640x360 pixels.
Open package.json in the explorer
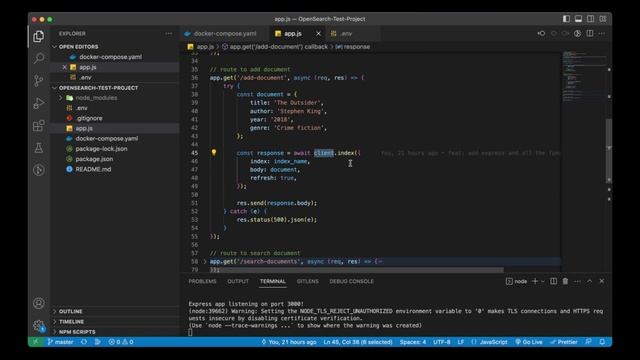[94, 159]
